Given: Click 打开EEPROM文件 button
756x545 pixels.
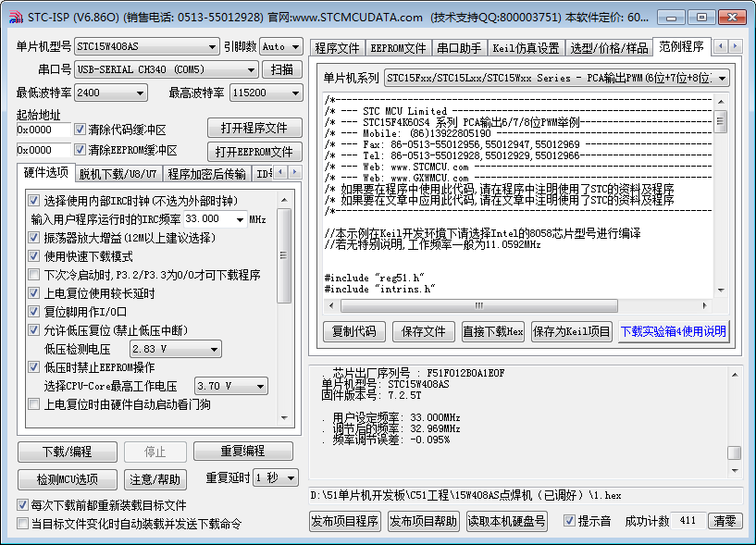Looking at the screenshot, I should tap(254, 152).
